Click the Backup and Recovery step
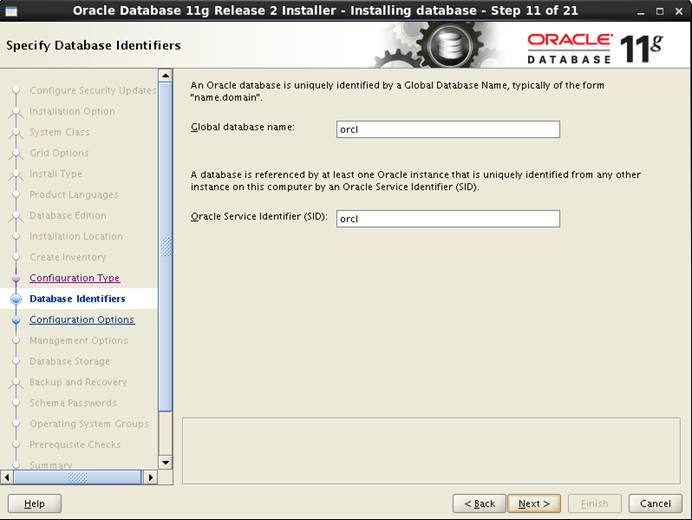This screenshot has width=692, height=520. click(x=78, y=382)
